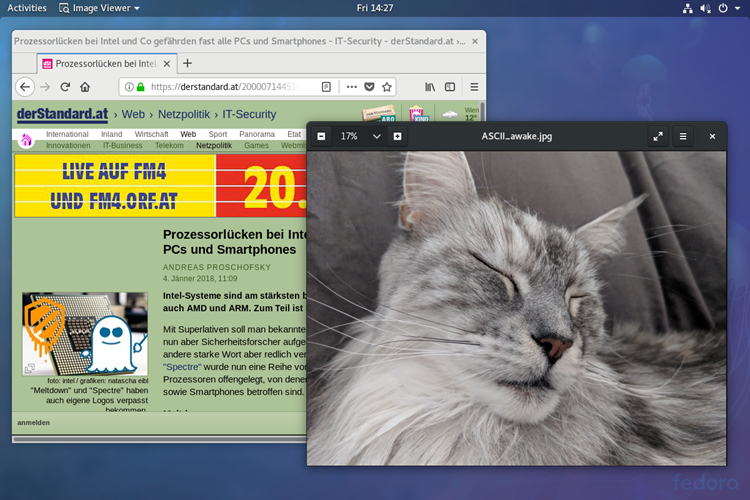This screenshot has height=500, width=750.
Task: Bookmark this page with the star icon
Action: pos(387,87)
